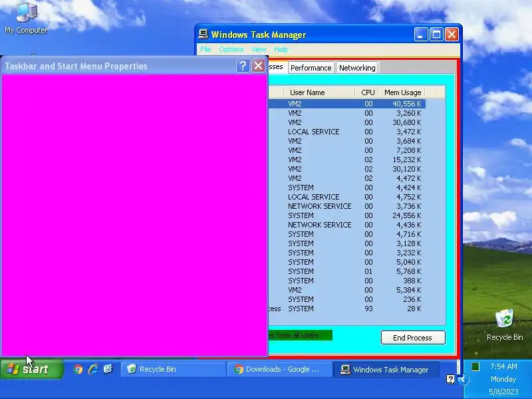The height and width of the screenshot is (399, 532).
Task: Select the SYSTEM row using 5,768 K
Action: [346, 271]
